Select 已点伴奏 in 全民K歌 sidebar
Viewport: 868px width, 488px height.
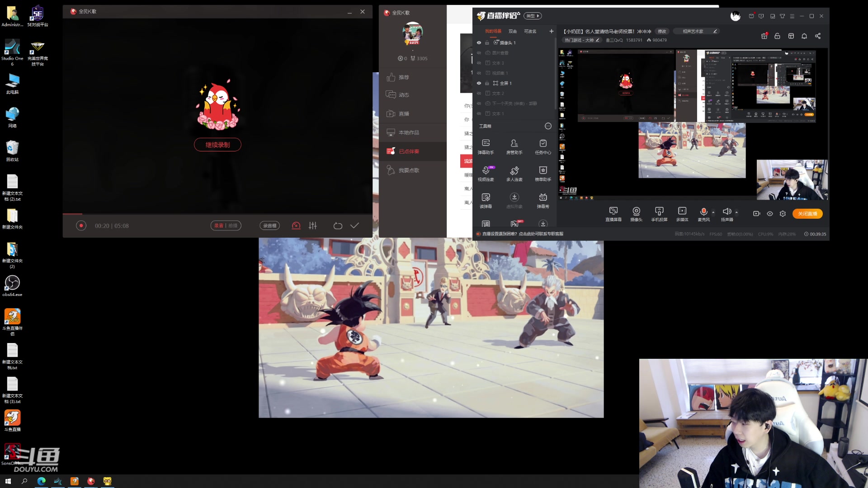[x=409, y=151]
